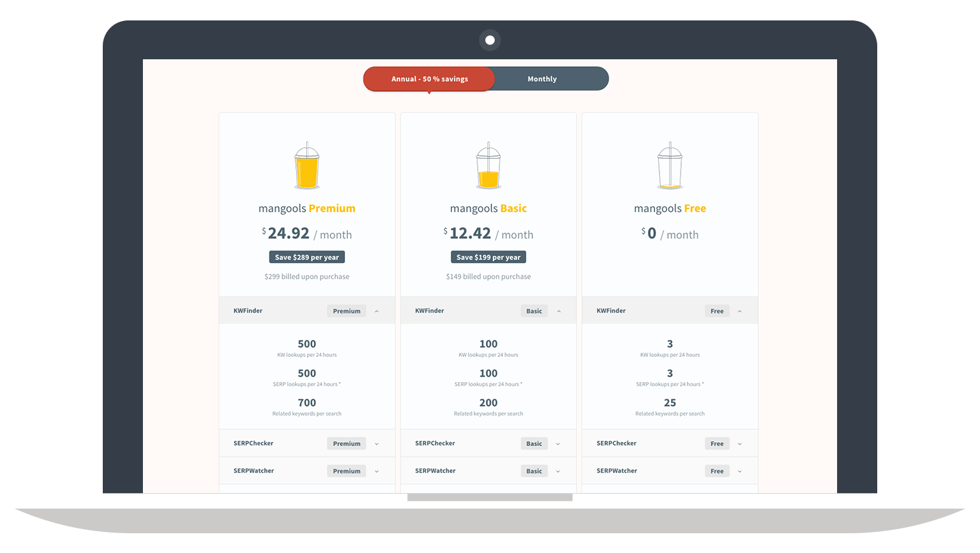The image size is (980, 553).
Task: Click the Premium plan full cup icon
Action: tap(307, 165)
